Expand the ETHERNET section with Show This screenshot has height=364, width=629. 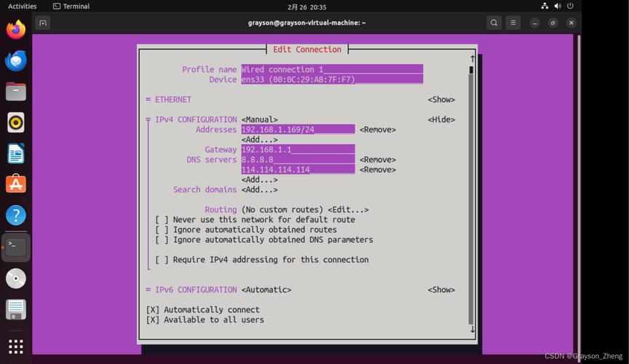click(x=441, y=100)
